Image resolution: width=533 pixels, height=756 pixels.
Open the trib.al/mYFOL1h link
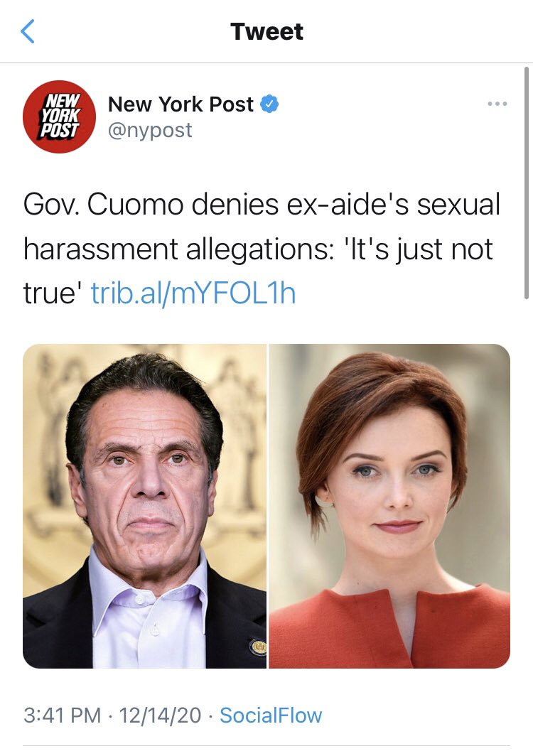pos(193,293)
